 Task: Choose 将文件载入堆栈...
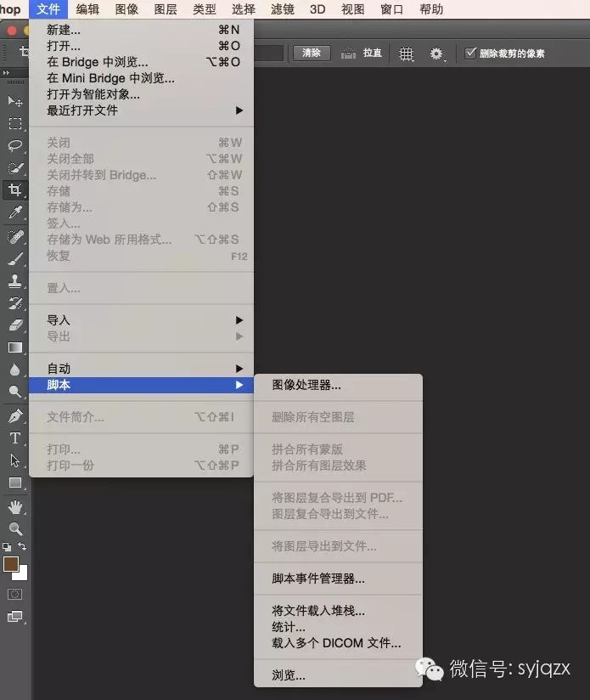(x=338, y=611)
